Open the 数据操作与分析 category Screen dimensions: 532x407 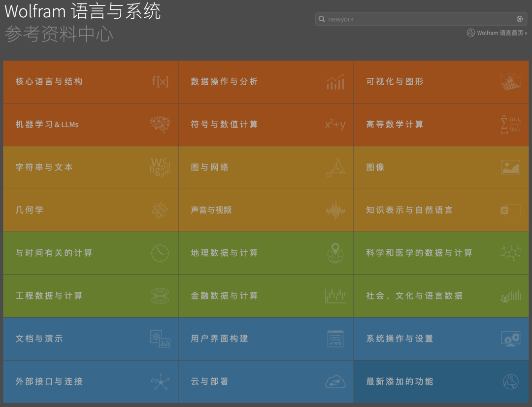pos(266,82)
